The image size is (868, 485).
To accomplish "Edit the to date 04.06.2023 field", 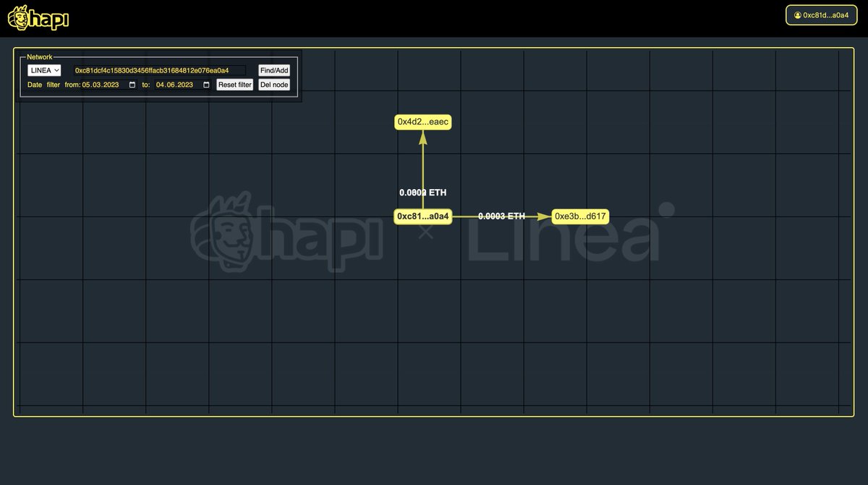I will [183, 85].
